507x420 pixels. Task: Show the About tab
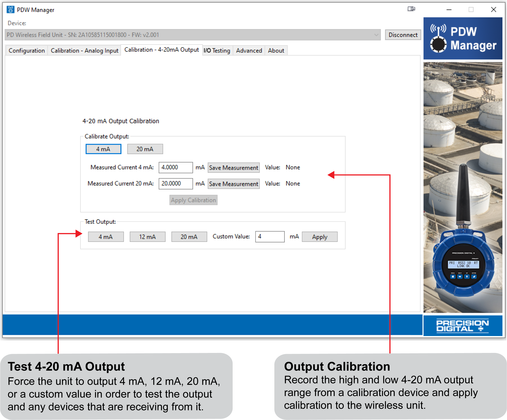276,51
